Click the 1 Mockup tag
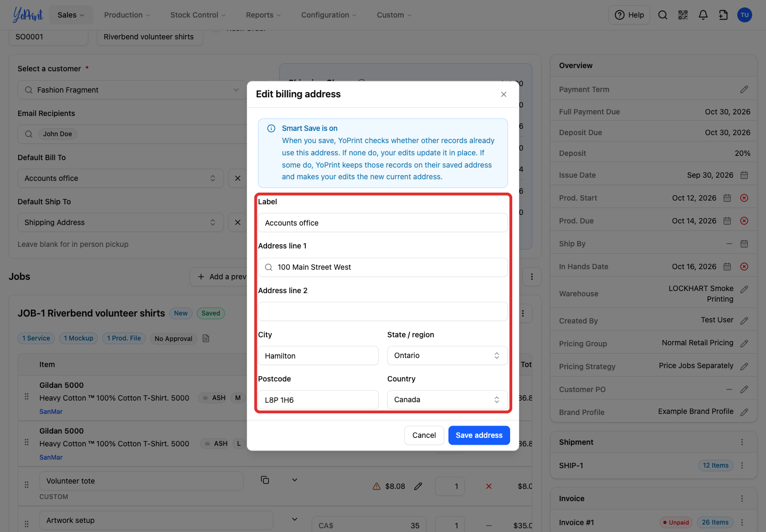 (x=79, y=338)
